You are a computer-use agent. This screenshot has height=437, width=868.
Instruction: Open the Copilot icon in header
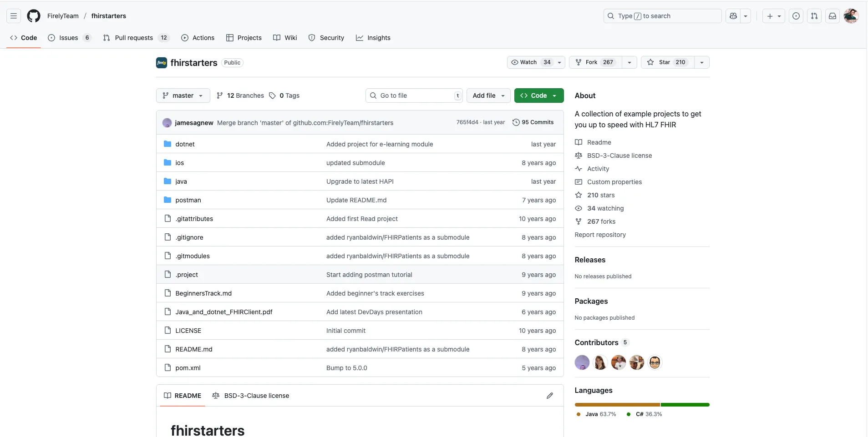click(733, 16)
